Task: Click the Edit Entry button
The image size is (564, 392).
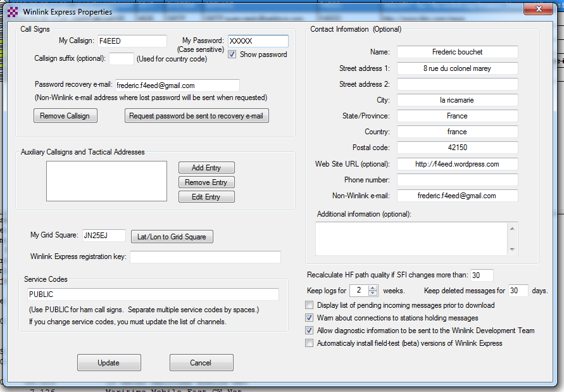Action: click(x=206, y=197)
